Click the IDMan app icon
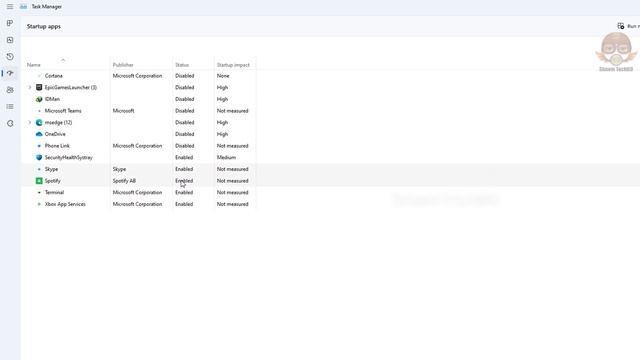The height and width of the screenshot is (360, 640). [x=39, y=99]
